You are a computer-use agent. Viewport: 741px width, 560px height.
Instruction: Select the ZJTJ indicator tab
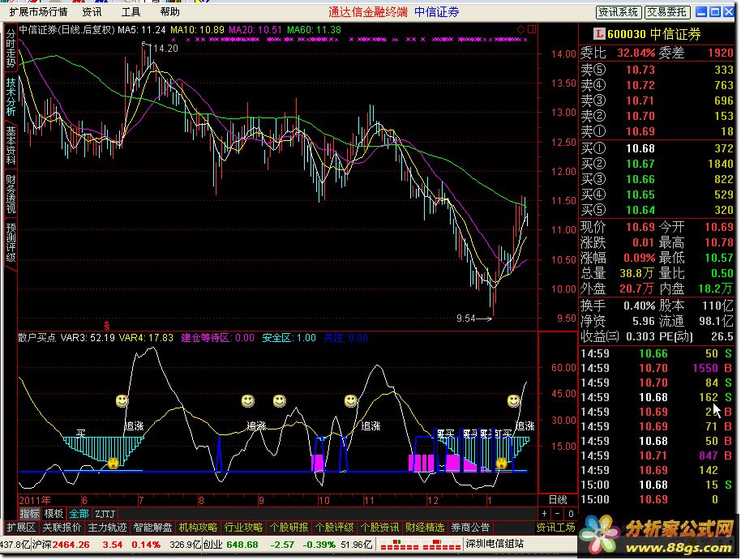[105, 513]
